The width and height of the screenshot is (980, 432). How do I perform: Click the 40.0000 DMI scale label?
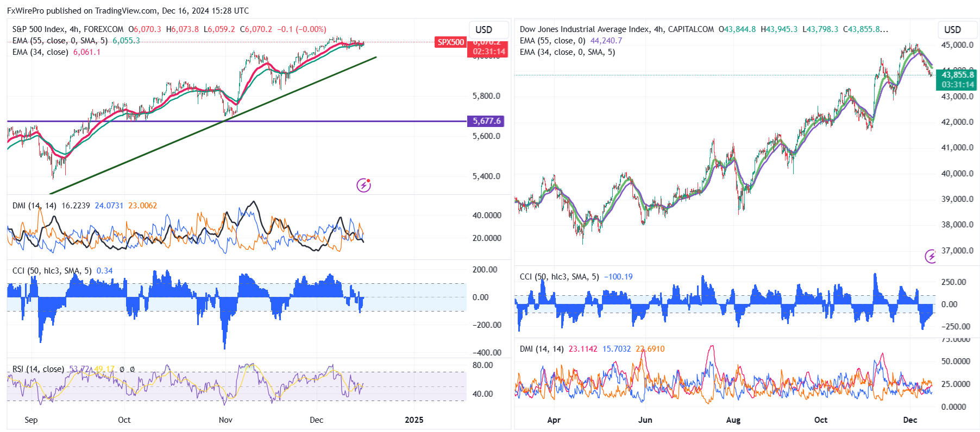tap(487, 215)
